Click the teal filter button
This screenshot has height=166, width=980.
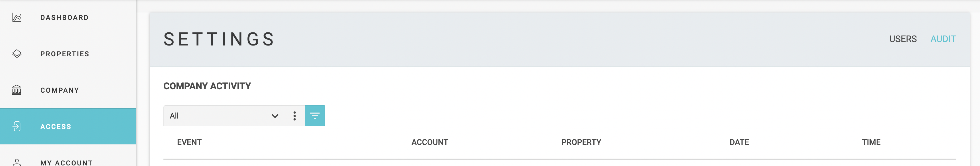[x=315, y=115]
